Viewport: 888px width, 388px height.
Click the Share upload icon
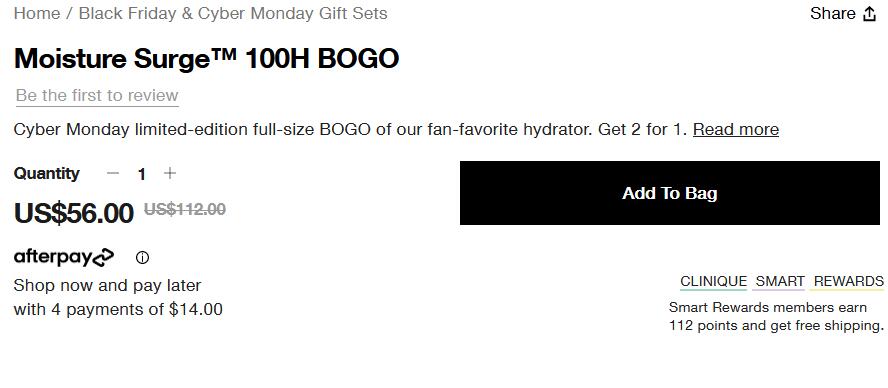click(x=869, y=14)
